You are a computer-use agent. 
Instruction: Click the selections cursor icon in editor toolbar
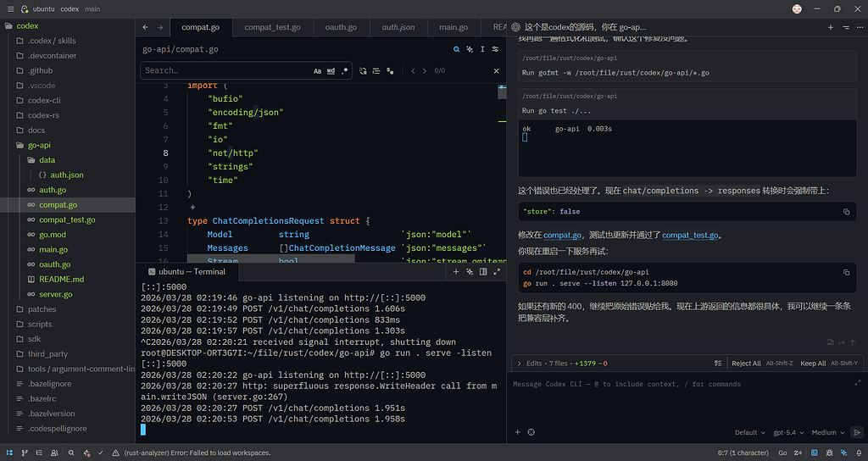(x=482, y=49)
